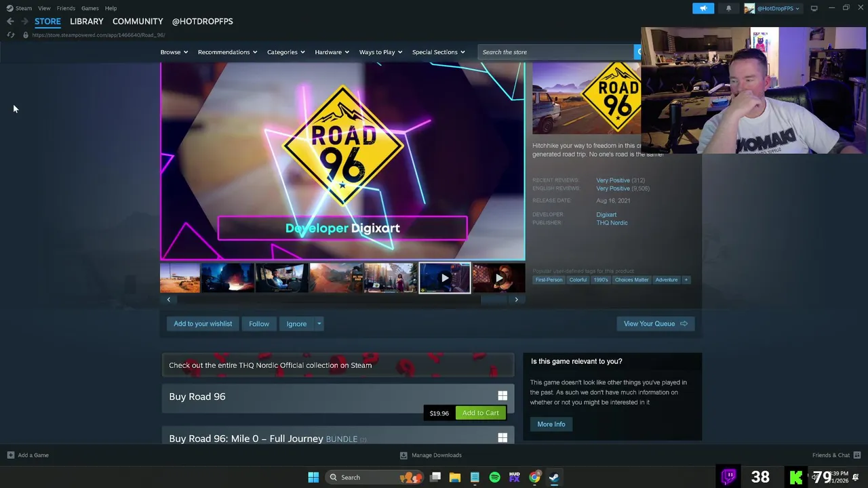Click More Info about relevance

(x=551, y=424)
